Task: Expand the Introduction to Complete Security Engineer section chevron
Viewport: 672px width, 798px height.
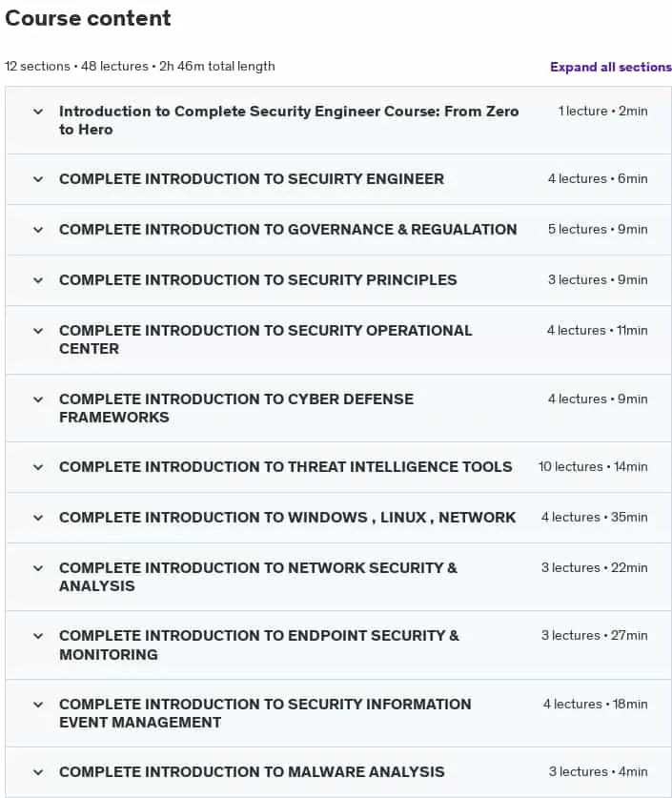Action: click(38, 112)
